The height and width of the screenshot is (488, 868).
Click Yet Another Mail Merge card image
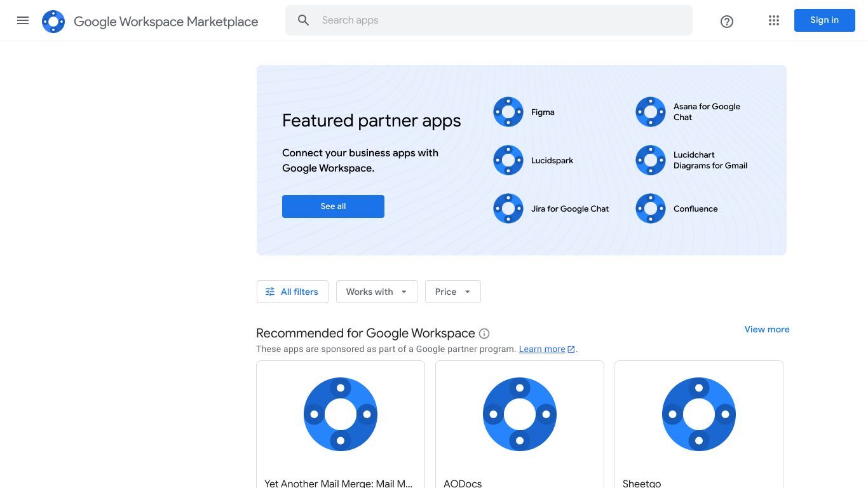click(x=341, y=414)
